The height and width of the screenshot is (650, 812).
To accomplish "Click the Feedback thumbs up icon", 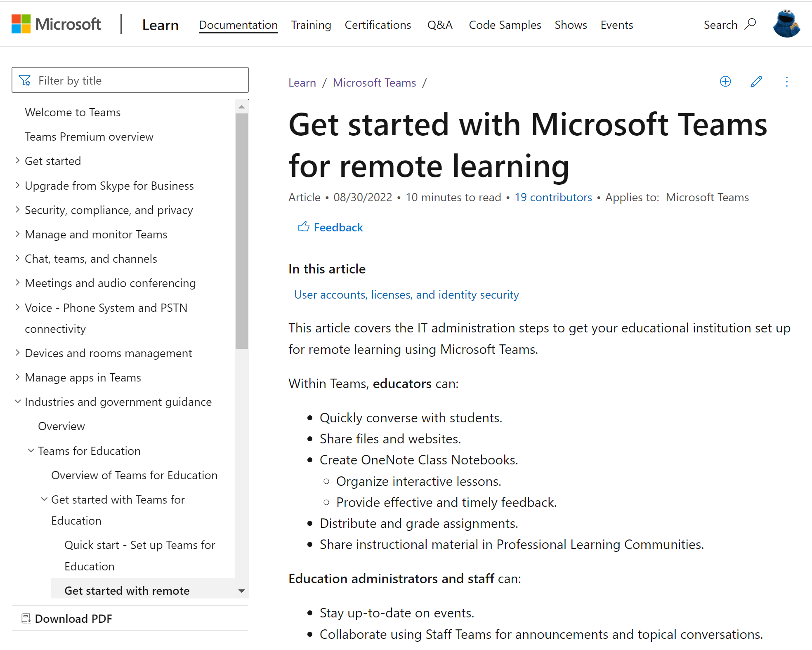I will (303, 228).
